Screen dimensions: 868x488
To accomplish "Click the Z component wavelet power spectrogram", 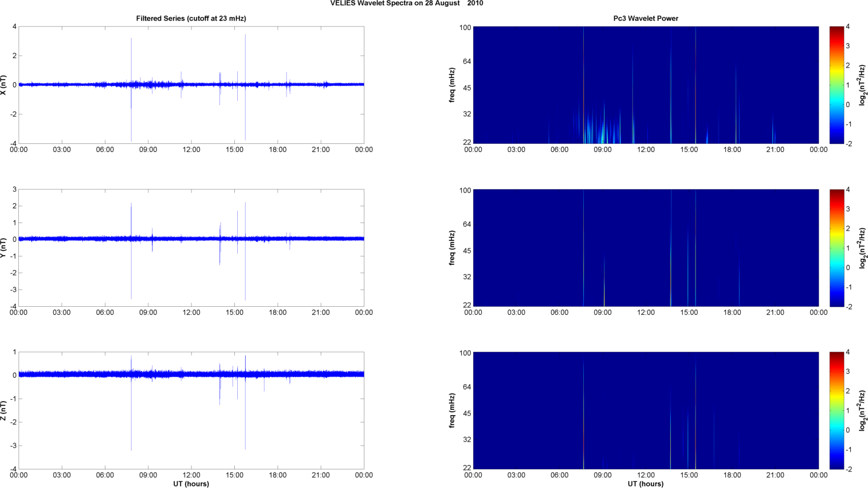I will click(x=646, y=411).
